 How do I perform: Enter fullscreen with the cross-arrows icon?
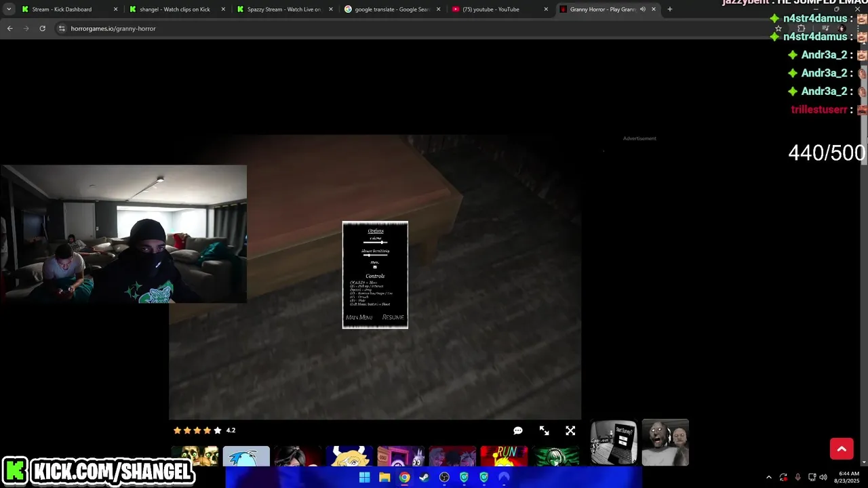(570, 430)
